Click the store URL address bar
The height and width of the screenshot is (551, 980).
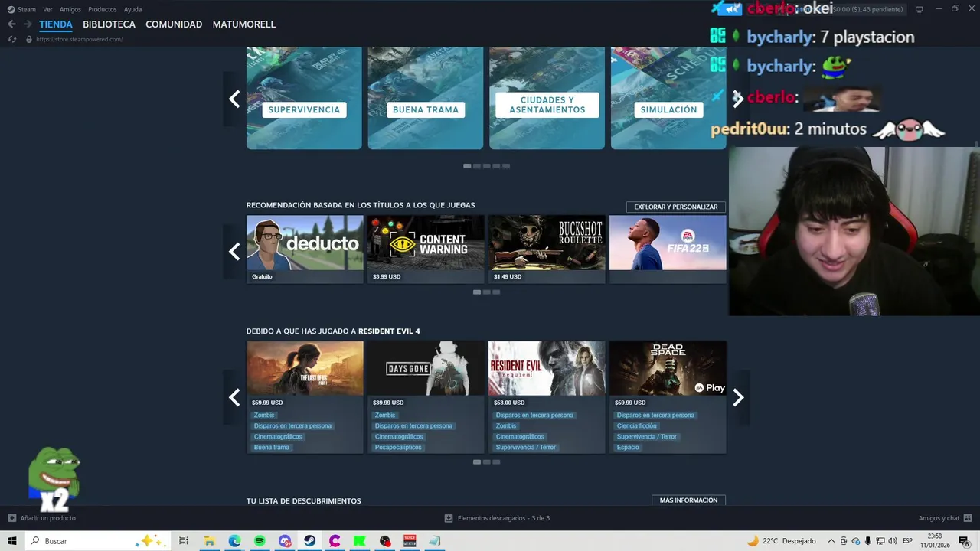pos(80,39)
